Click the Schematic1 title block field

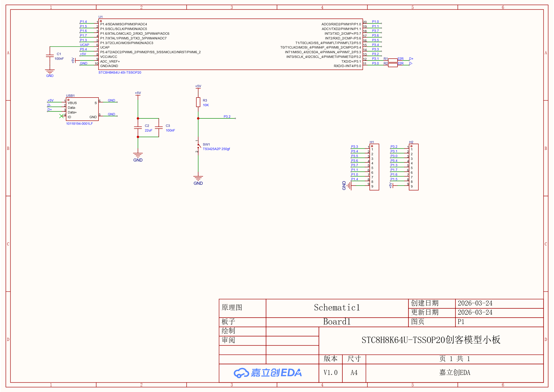click(x=337, y=308)
